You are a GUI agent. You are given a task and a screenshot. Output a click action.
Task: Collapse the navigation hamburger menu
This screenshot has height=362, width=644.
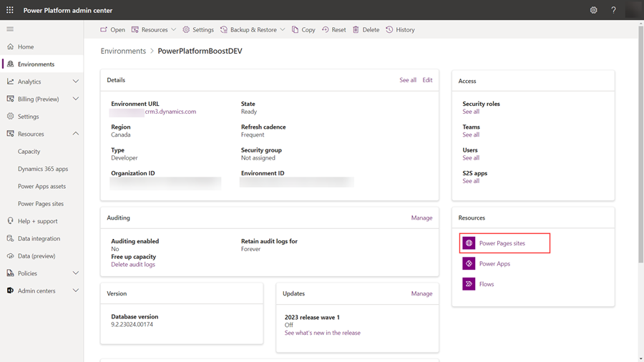click(x=10, y=29)
